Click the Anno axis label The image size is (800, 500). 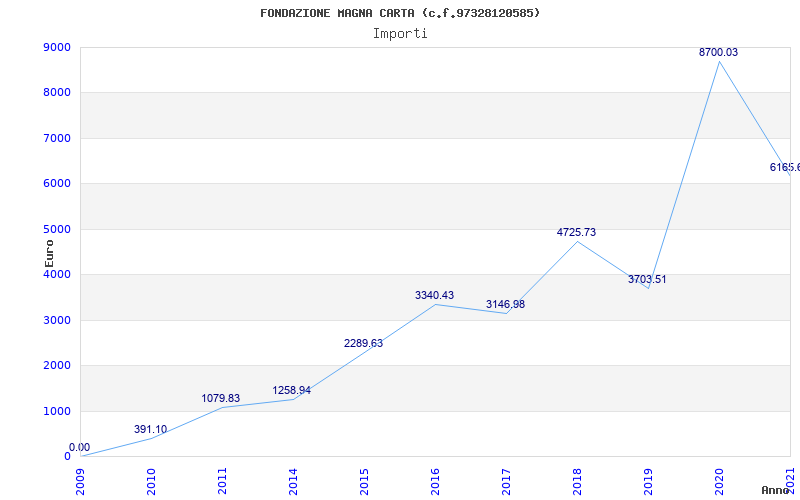tap(776, 490)
